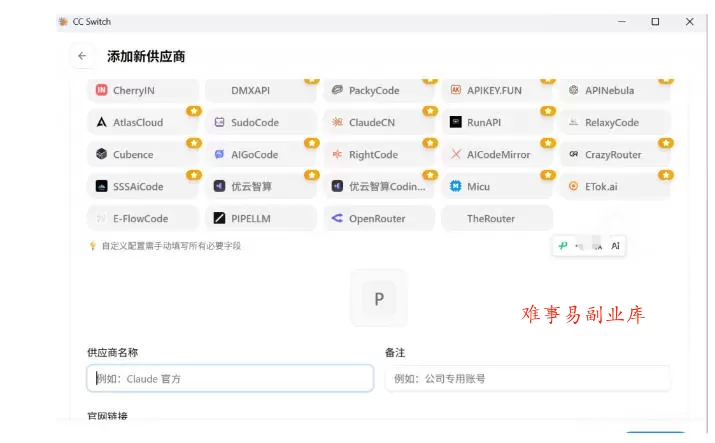Choose RelaxyCode provider preset

615,122
